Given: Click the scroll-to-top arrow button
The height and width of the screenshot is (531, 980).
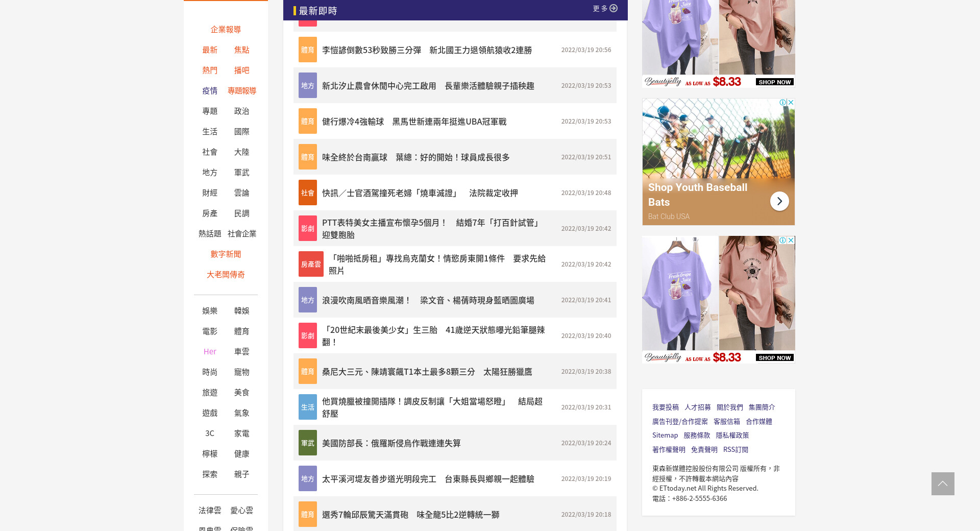Looking at the screenshot, I should [x=942, y=484].
